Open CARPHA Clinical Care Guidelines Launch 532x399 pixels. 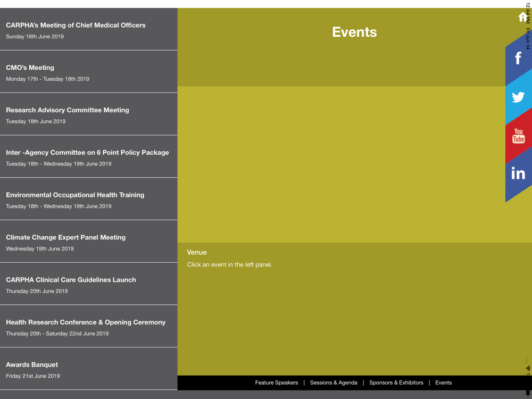[88, 284]
